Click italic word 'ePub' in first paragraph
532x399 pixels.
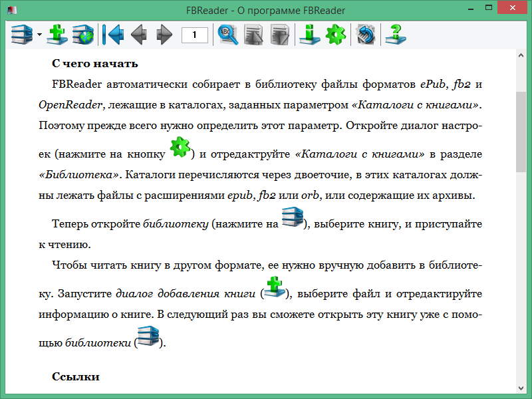(x=432, y=84)
